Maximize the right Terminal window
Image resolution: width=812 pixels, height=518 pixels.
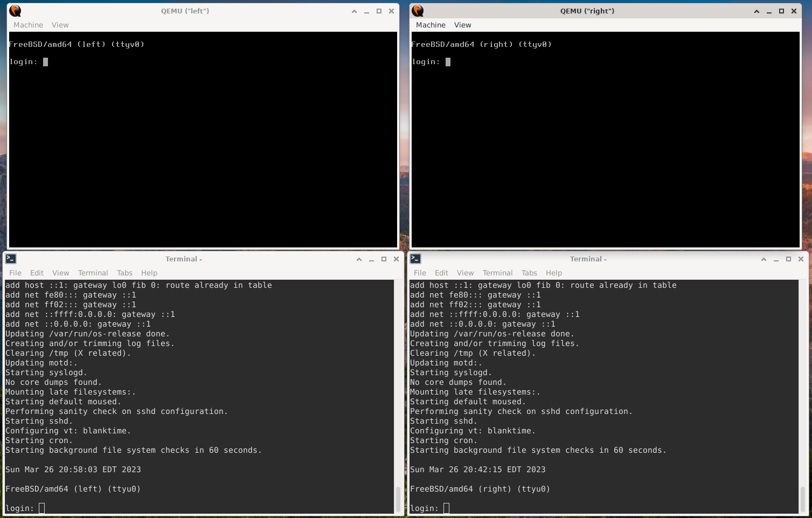pos(788,259)
